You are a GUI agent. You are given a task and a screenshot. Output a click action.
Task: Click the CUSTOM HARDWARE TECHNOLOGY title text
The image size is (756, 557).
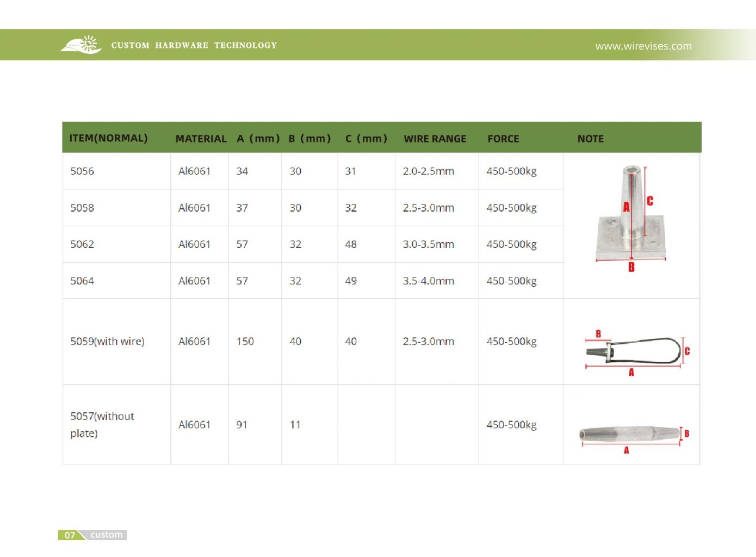click(x=194, y=45)
